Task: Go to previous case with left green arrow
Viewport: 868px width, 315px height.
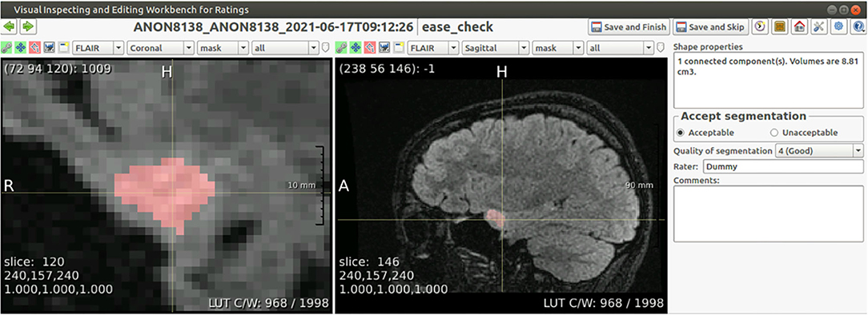Action: pyautogui.click(x=10, y=26)
